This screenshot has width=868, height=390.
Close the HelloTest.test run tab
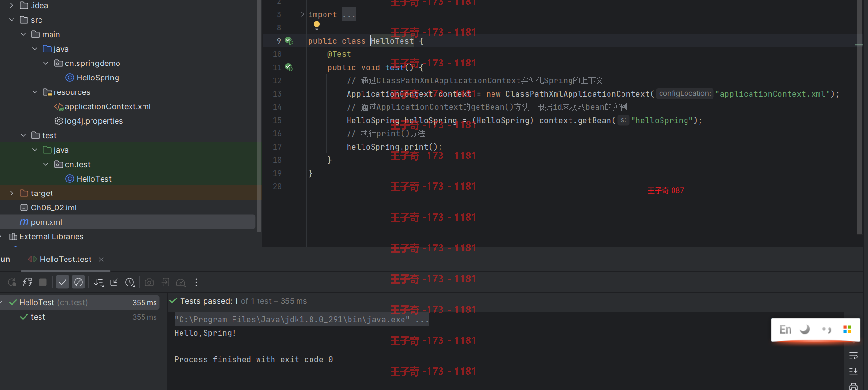tap(101, 260)
